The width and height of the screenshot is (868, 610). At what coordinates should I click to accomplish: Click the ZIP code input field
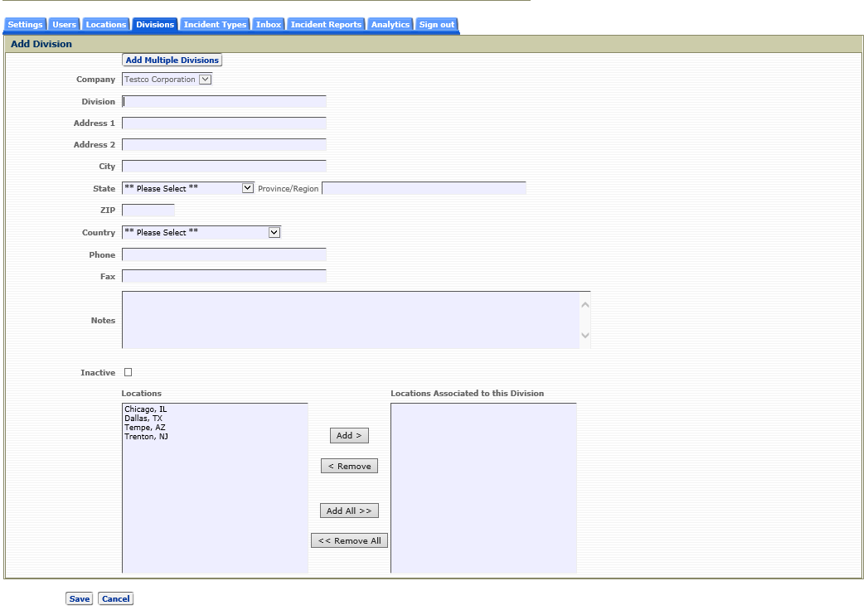click(x=148, y=211)
